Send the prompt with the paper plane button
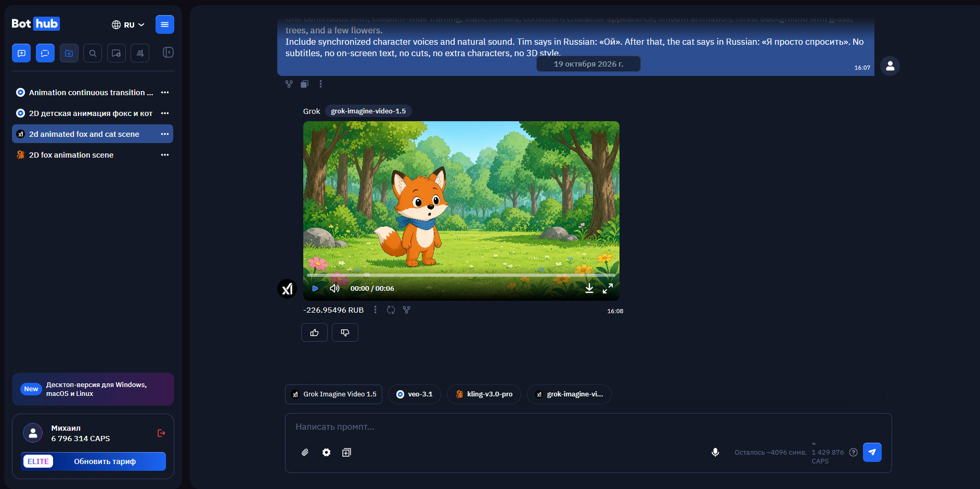This screenshot has height=489, width=980. (872, 453)
